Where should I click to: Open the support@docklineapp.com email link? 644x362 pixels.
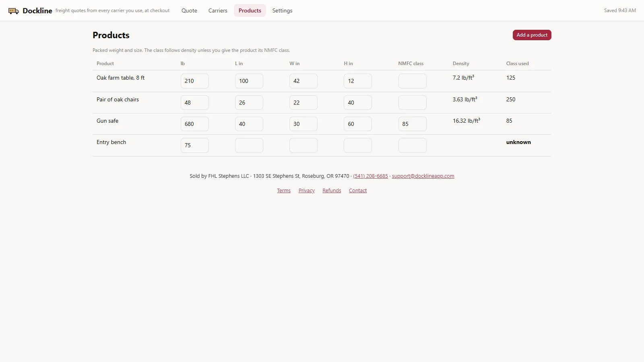[423, 176]
